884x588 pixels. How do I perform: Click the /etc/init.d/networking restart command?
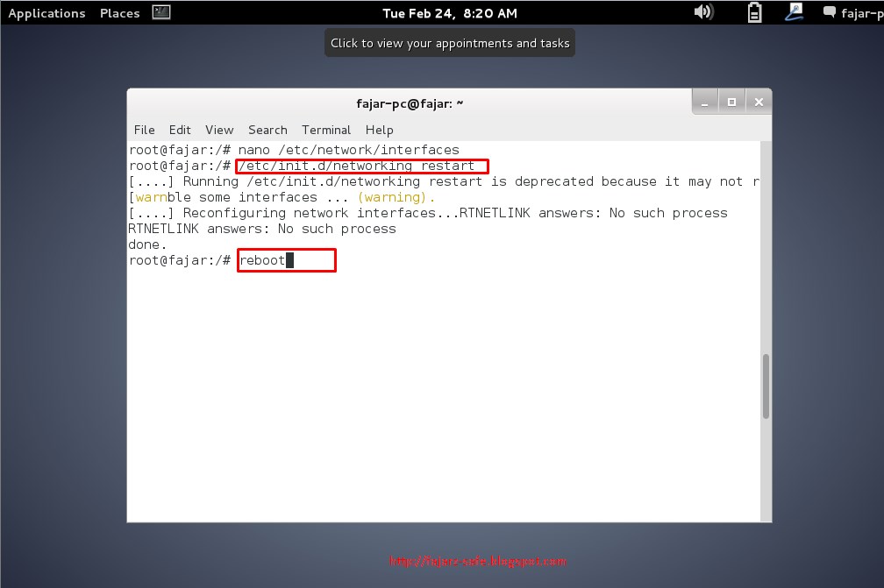(x=357, y=166)
